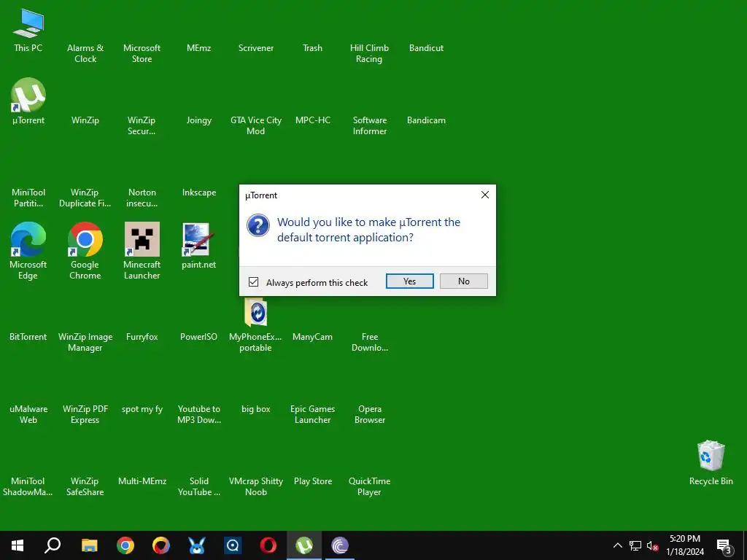The height and width of the screenshot is (560, 747).
Task: Launch Google Chrome from the taskbar
Action: (125, 545)
